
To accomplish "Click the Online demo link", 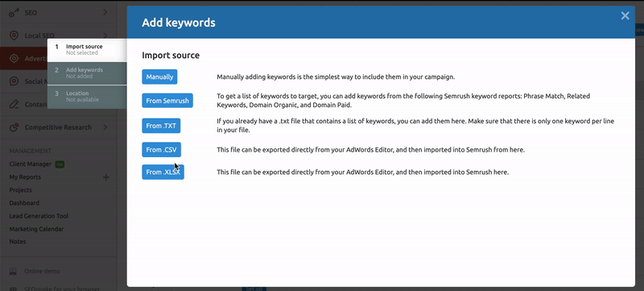I will click(42, 272).
